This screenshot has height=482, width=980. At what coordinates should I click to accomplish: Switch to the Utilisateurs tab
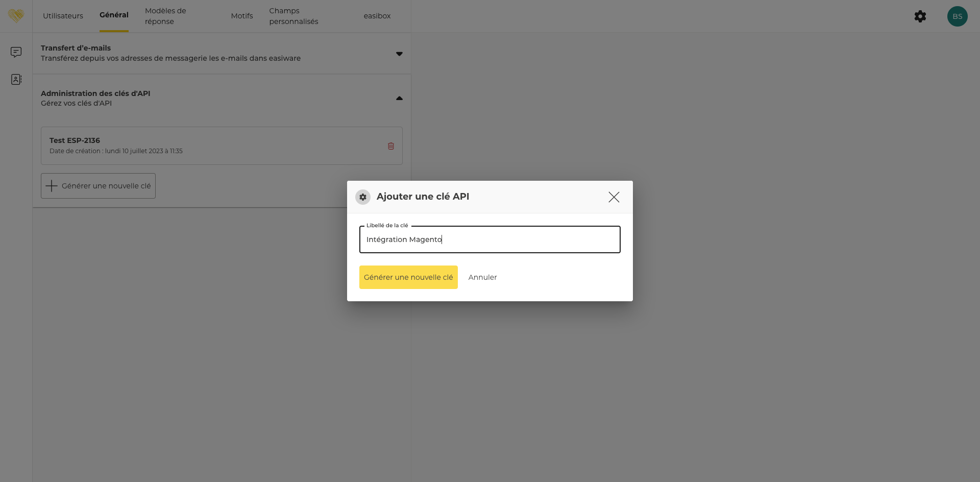point(63,16)
